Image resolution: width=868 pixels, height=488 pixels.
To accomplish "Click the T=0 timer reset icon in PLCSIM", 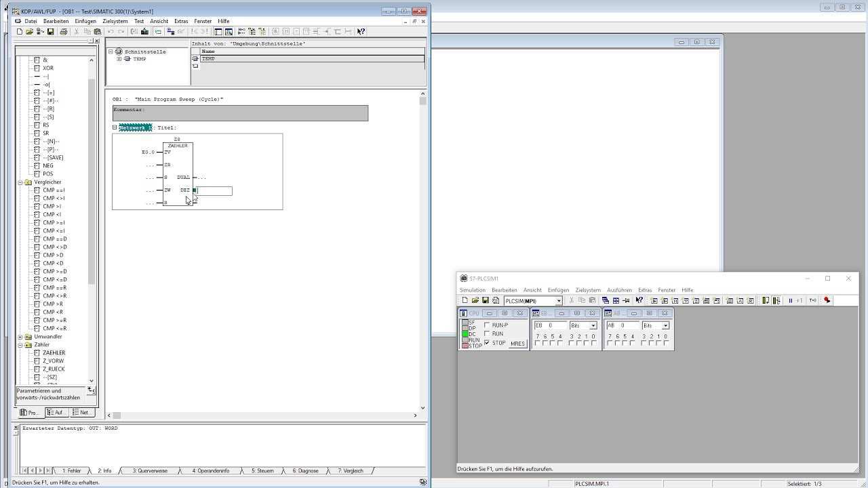I will 812,301.
